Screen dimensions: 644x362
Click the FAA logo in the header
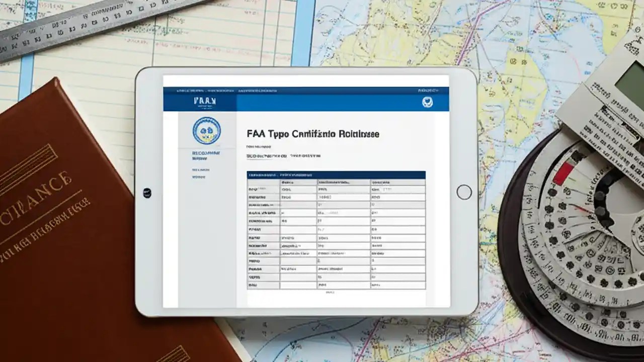[204, 101]
